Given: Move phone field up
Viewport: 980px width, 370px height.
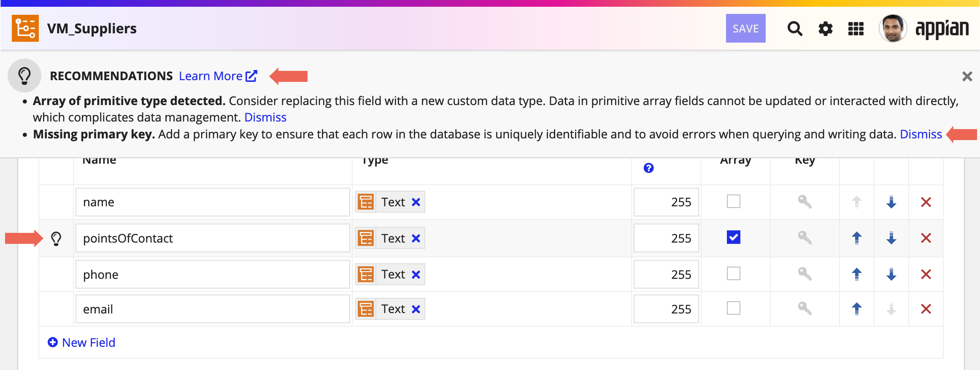Looking at the screenshot, I should click(857, 275).
